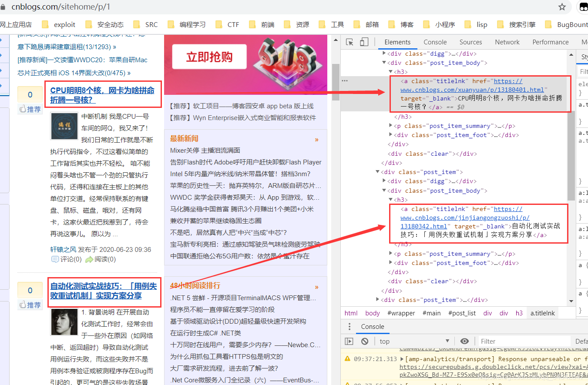This screenshot has height=385, width=588.
Task: Click the console Filter input field
Action: 524,341
